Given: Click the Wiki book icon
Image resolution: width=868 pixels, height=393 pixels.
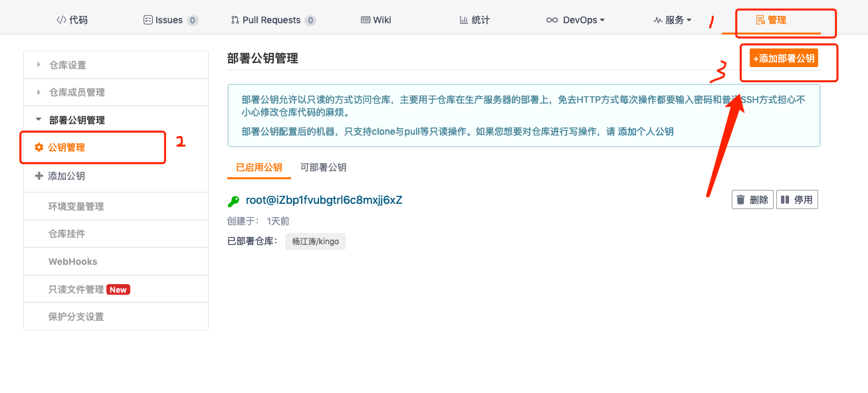Looking at the screenshot, I should pos(366,20).
